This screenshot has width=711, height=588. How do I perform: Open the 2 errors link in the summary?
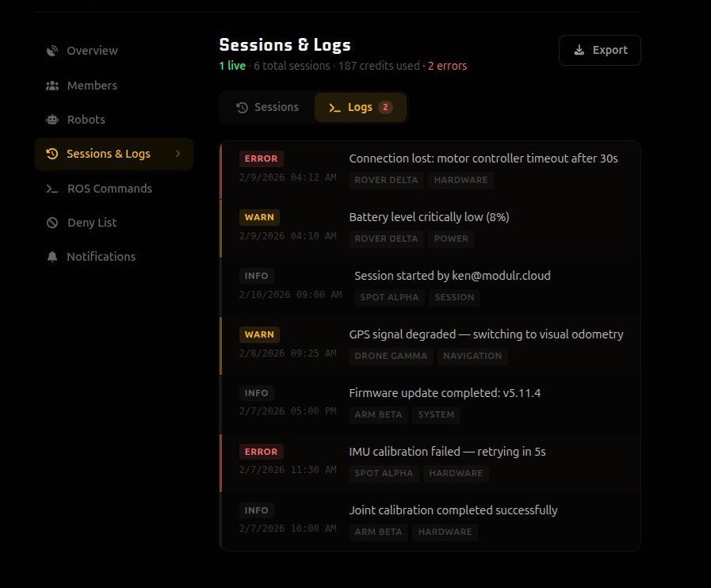coord(447,66)
